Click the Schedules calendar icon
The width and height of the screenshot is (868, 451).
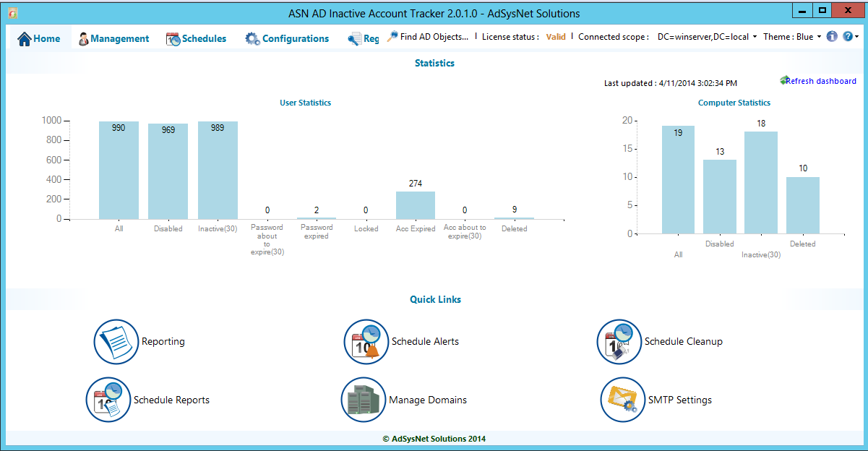click(x=173, y=39)
